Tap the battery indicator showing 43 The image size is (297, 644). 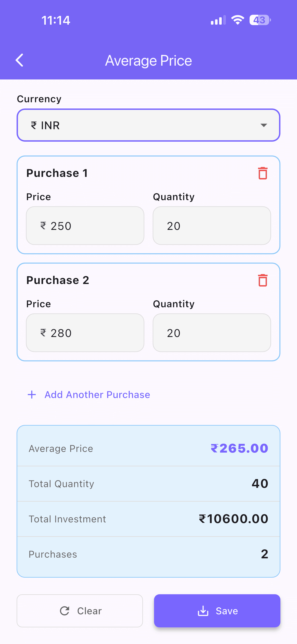click(260, 20)
